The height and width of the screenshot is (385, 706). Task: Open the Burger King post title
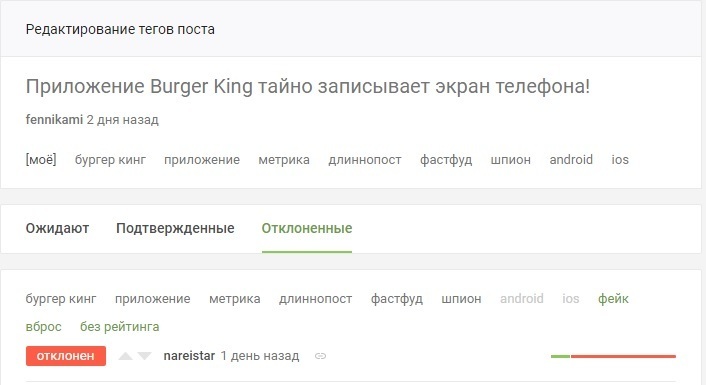pyautogui.click(x=308, y=86)
